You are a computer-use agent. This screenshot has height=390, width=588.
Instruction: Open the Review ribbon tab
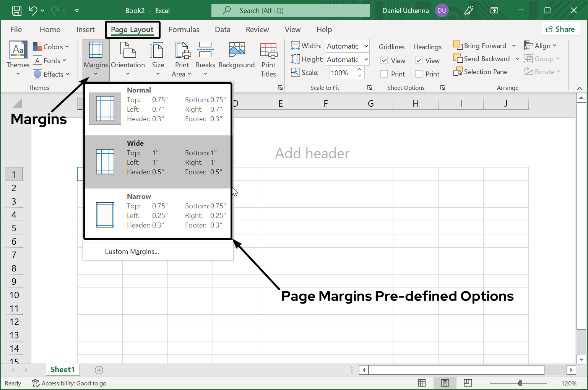257,29
